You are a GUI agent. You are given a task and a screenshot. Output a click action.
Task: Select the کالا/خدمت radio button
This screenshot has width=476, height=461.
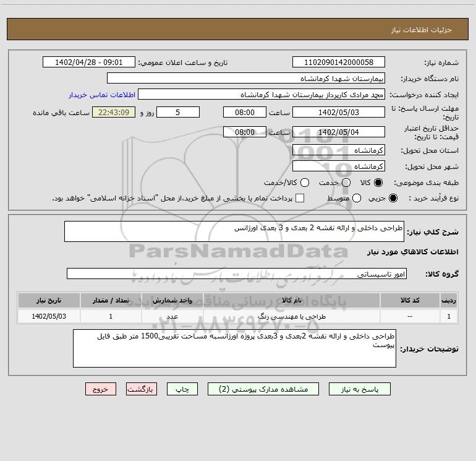tap(305, 183)
